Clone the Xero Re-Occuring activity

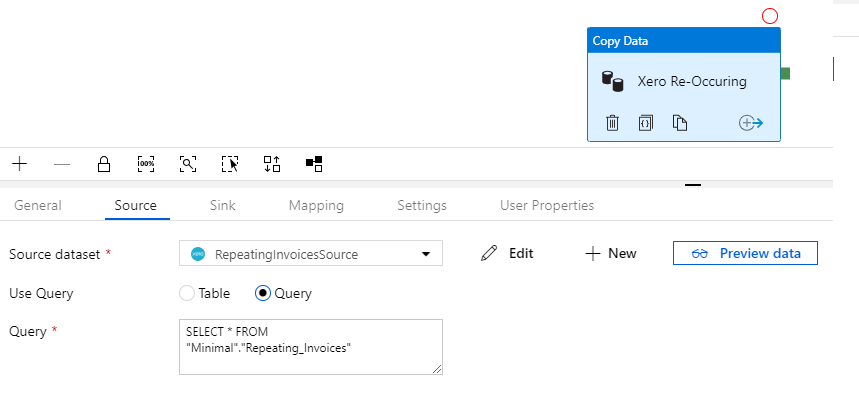tap(680, 123)
